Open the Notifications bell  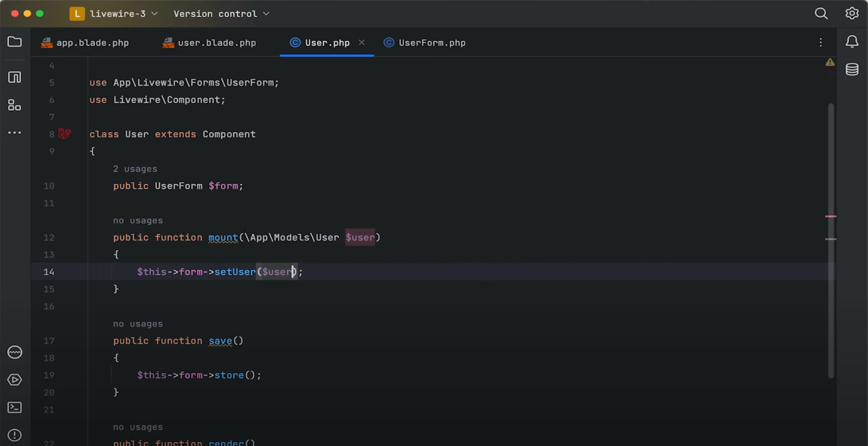(852, 42)
